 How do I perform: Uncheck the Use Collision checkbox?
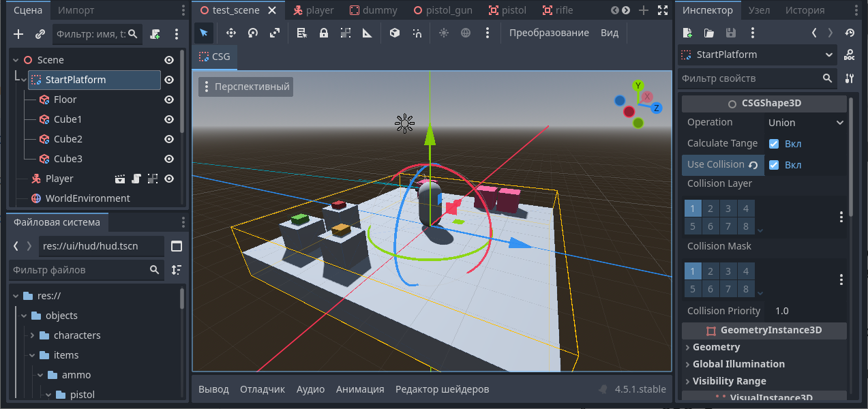774,165
